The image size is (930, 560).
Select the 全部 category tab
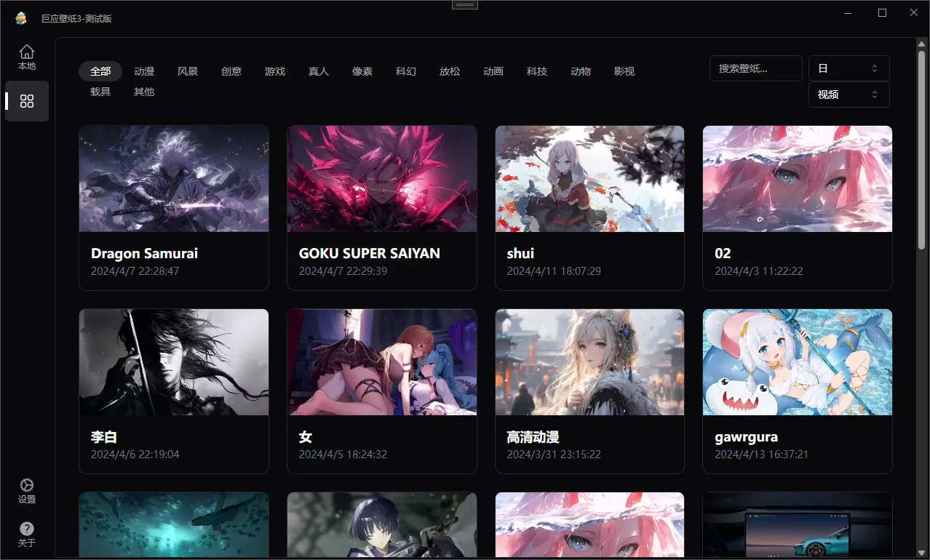point(100,71)
